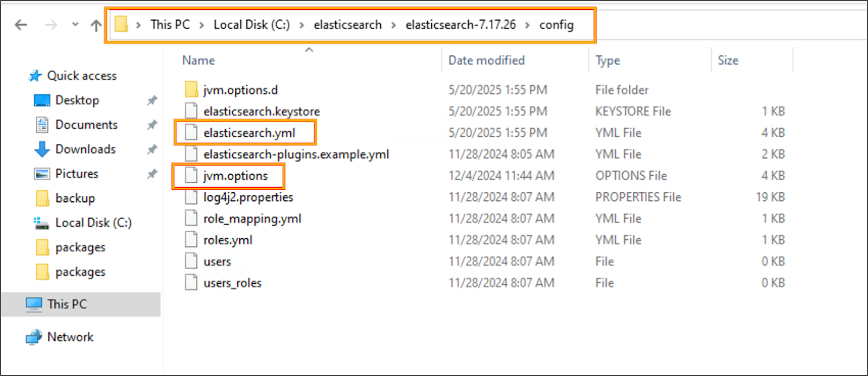This screenshot has width=868, height=376.
Task: Open Downloads via its blue arrow icon
Action: point(42,149)
